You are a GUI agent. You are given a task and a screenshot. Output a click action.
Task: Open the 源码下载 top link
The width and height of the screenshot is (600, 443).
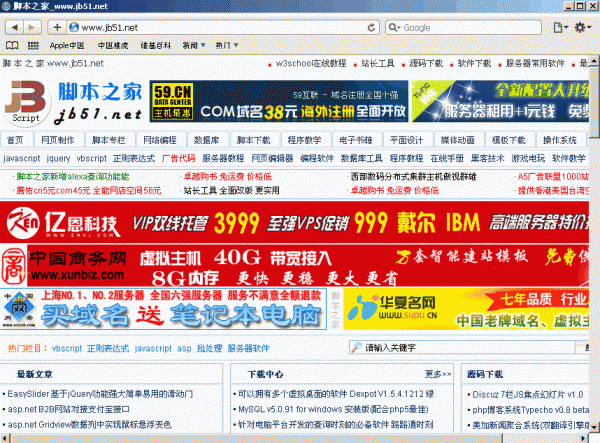pyautogui.click(x=426, y=64)
